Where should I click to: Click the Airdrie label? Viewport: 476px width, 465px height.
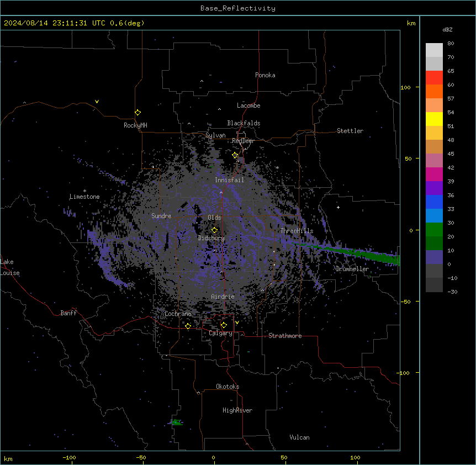point(223,297)
